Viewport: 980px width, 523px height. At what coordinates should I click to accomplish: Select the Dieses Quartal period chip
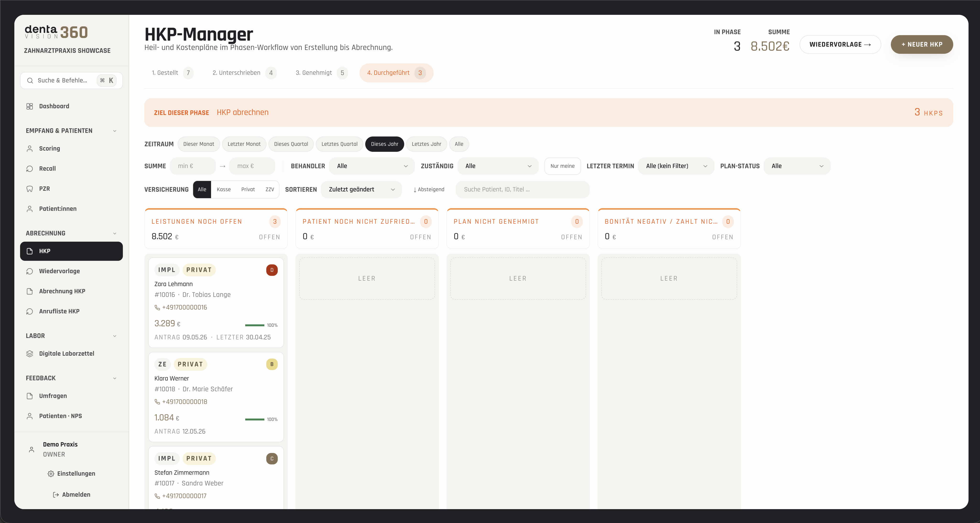pyautogui.click(x=291, y=144)
